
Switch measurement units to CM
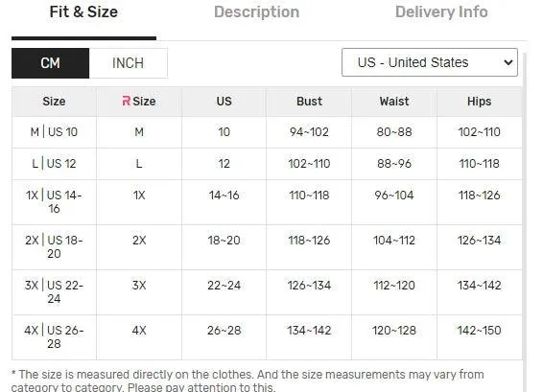click(x=50, y=63)
